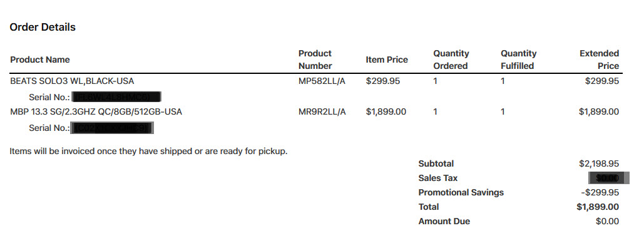
Task: Click the Extended Price column header
Action: click(599, 59)
